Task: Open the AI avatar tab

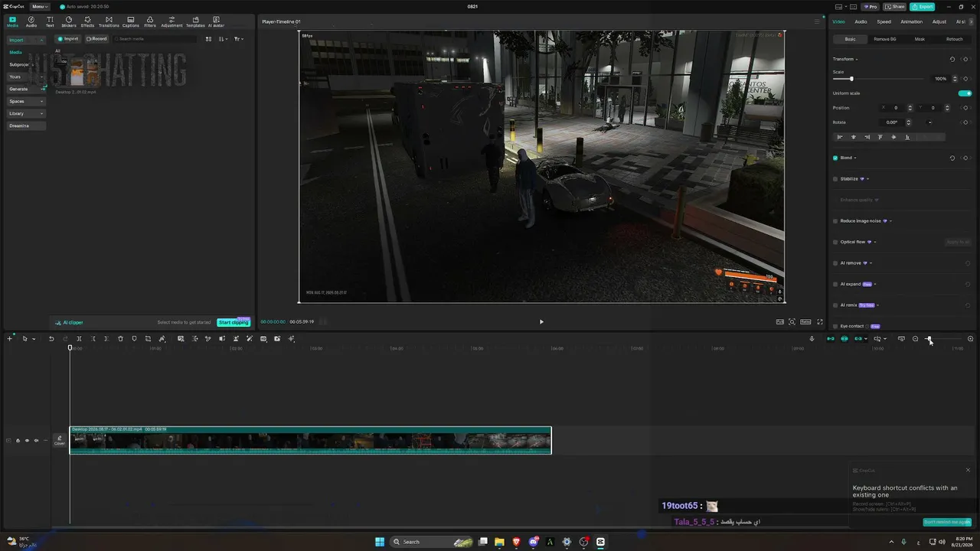Action: click(x=216, y=21)
